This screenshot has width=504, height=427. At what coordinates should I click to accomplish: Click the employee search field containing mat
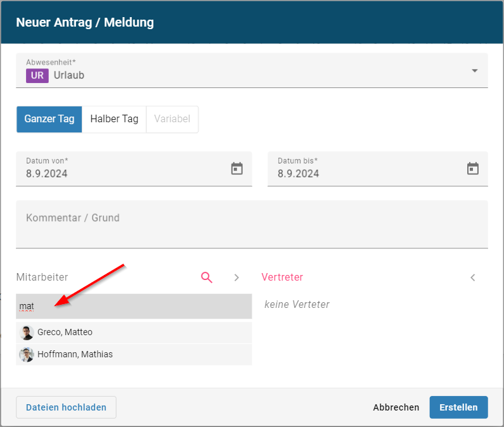(x=134, y=307)
